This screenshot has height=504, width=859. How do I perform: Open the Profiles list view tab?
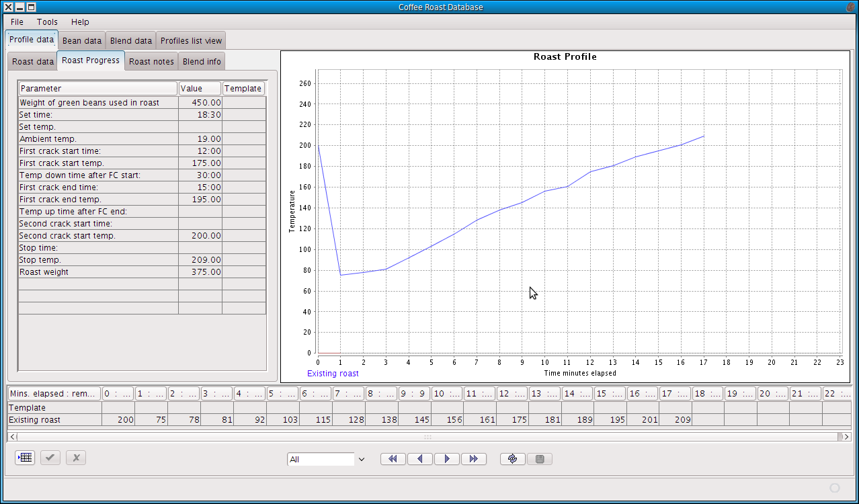click(191, 41)
